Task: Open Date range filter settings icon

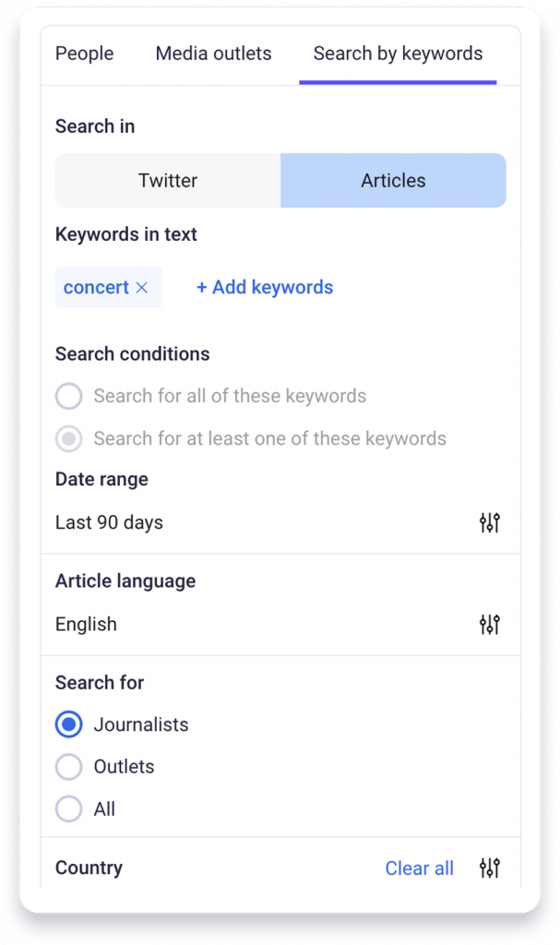Action: click(x=490, y=523)
